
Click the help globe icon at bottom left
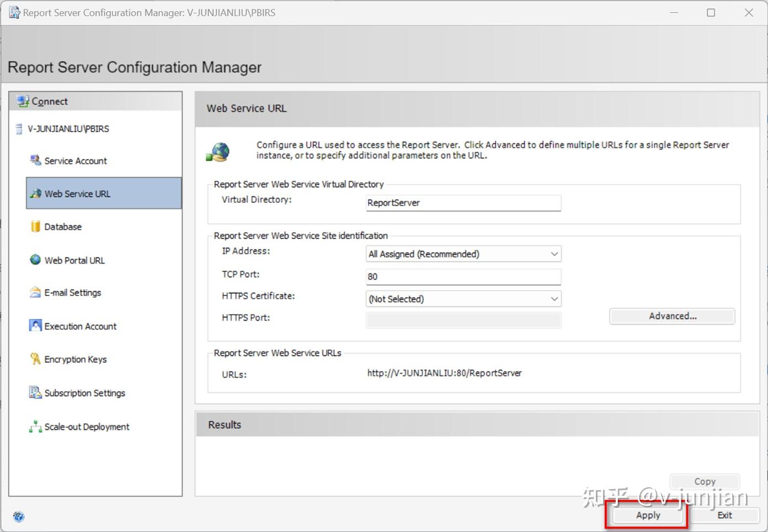(19, 517)
